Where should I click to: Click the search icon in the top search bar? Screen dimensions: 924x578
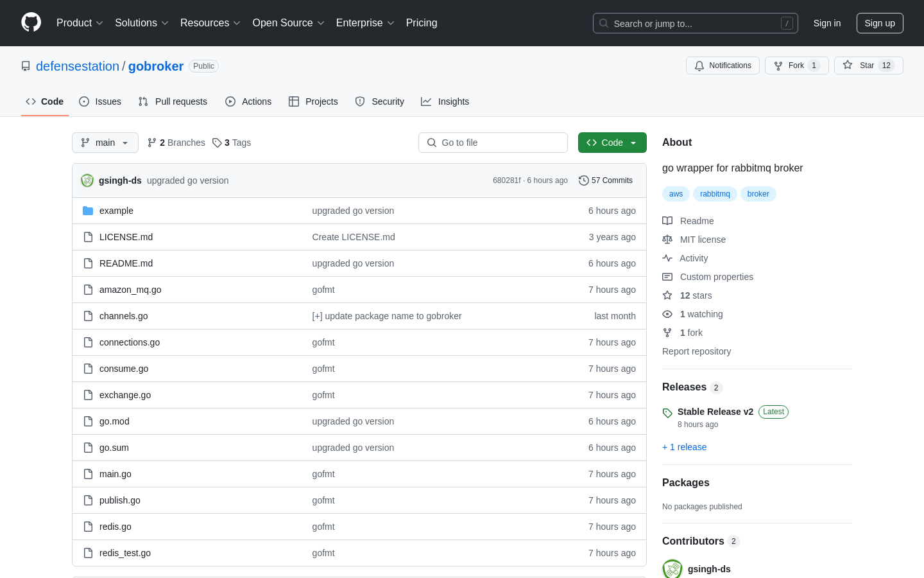(x=604, y=23)
